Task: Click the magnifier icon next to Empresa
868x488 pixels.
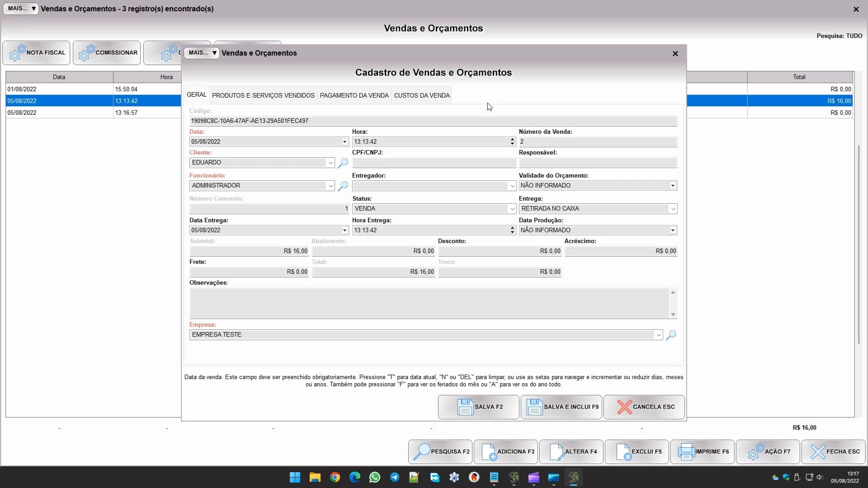Action: [671, 335]
